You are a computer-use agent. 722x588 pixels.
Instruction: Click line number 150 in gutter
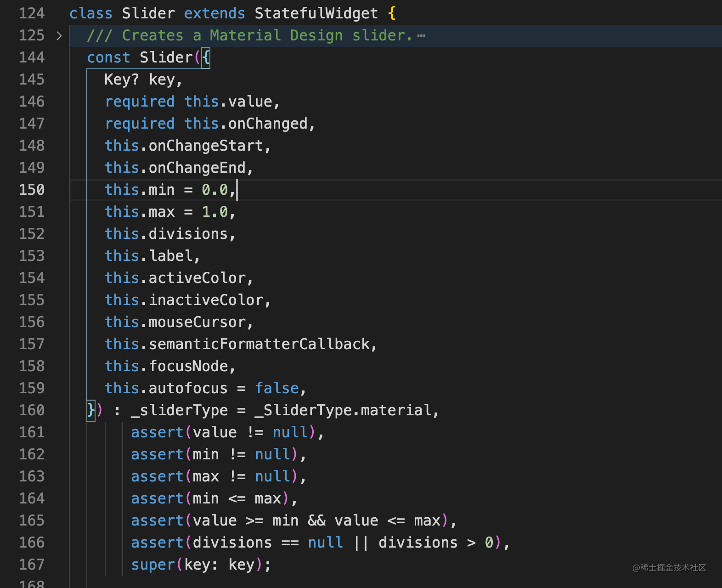point(32,190)
